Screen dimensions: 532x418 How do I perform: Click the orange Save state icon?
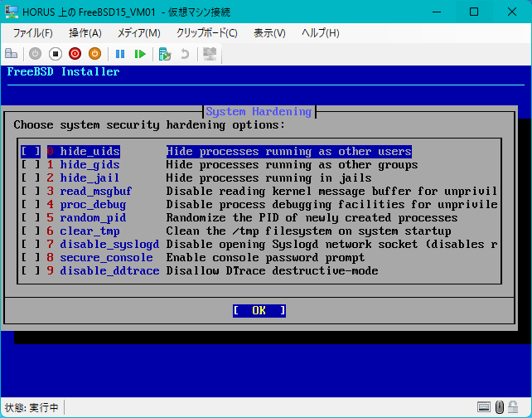click(x=94, y=54)
